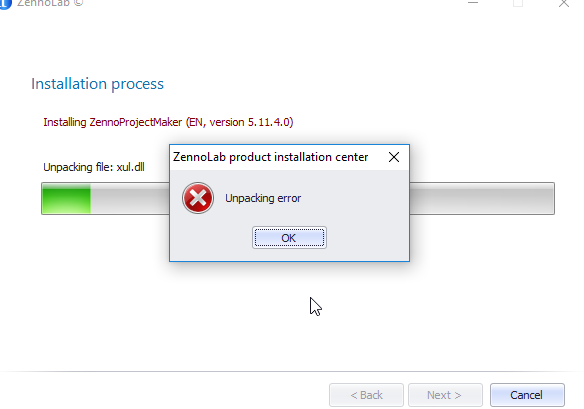
Task: Click the unfilled progress bar right of dialog
Action: [x=482, y=199]
